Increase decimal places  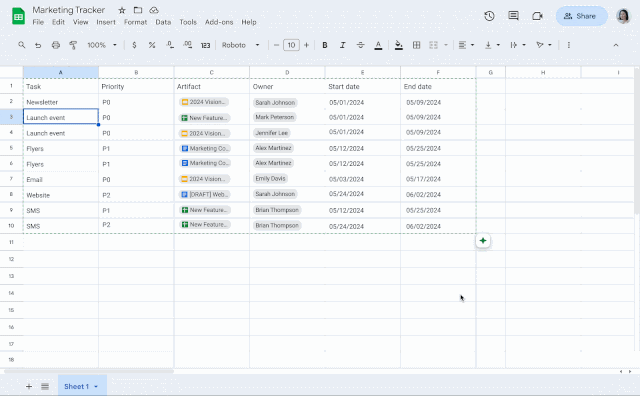click(x=187, y=45)
